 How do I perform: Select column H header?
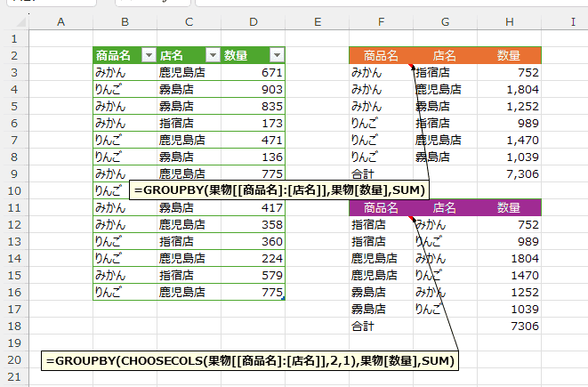[x=509, y=22]
